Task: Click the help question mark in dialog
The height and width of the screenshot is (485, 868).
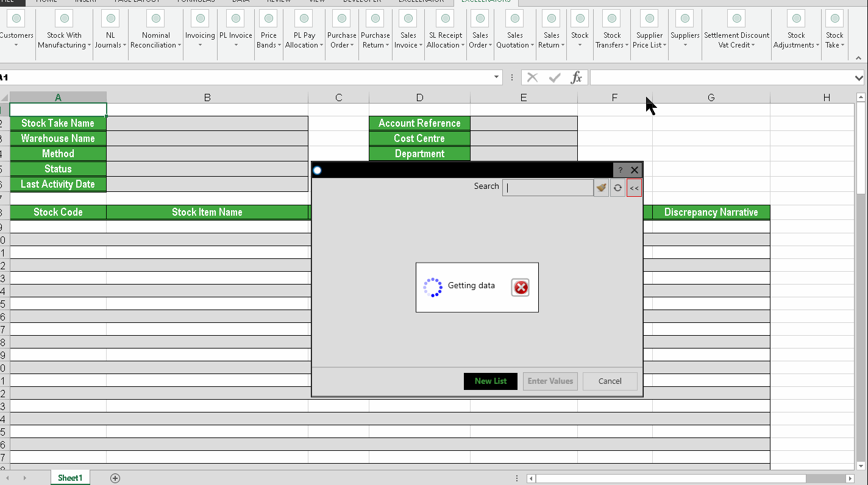Action: [x=621, y=171]
